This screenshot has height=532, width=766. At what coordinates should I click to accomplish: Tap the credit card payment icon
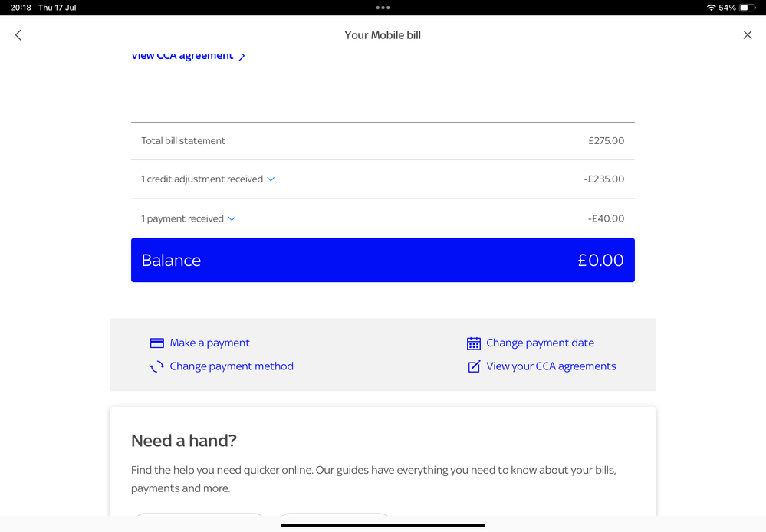tap(157, 343)
